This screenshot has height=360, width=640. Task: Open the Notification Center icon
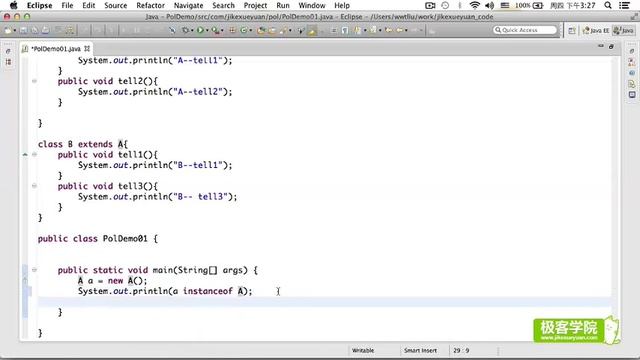click(x=624, y=5)
